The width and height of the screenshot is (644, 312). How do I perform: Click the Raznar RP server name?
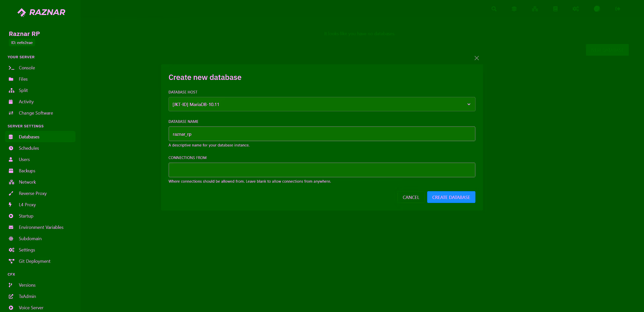click(x=24, y=34)
